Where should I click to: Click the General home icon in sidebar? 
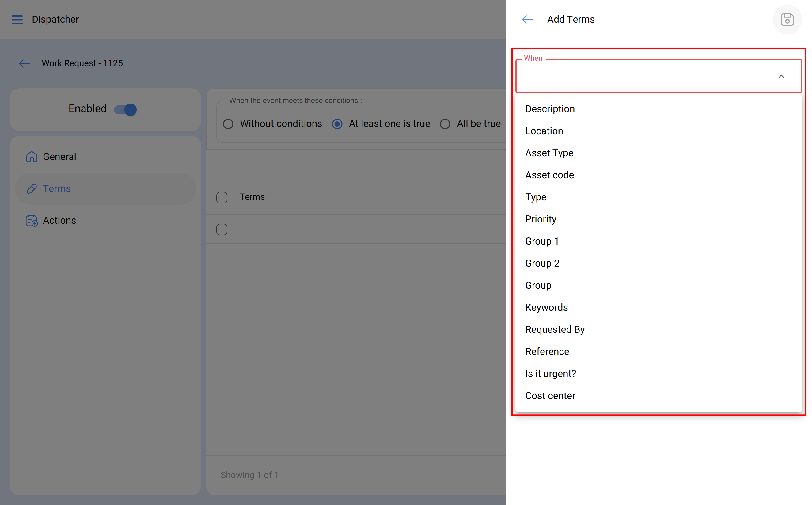click(x=32, y=157)
